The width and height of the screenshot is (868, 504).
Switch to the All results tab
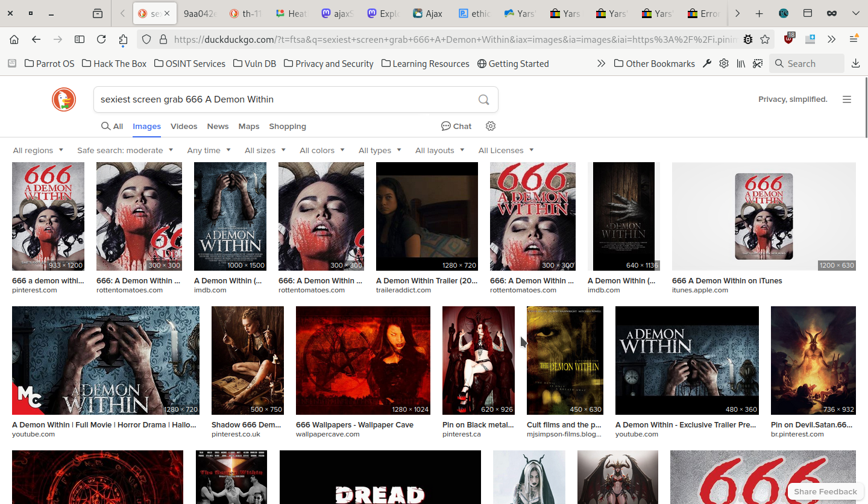[x=112, y=126]
